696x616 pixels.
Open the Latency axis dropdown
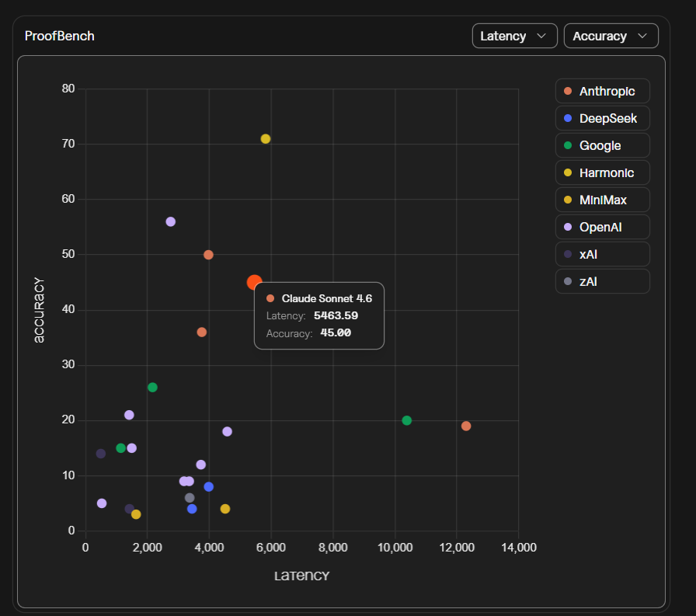click(x=514, y=36)
